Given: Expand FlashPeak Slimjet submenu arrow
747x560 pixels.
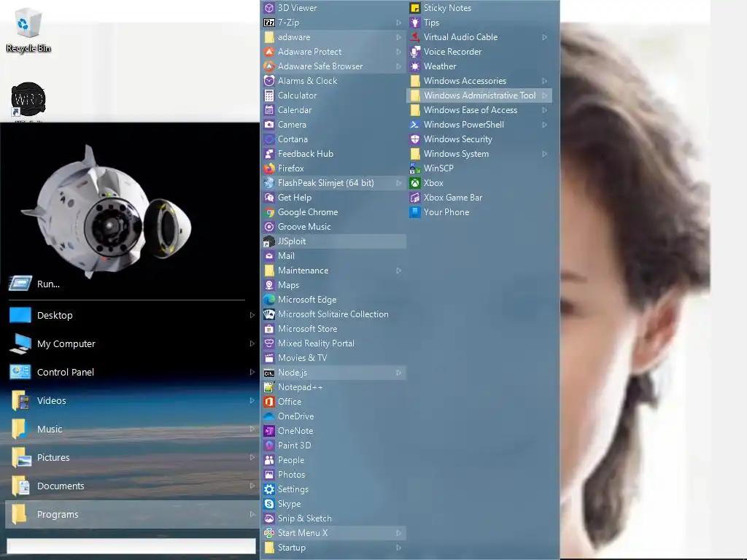Looking at the screenshot, I should pos(399,183).
